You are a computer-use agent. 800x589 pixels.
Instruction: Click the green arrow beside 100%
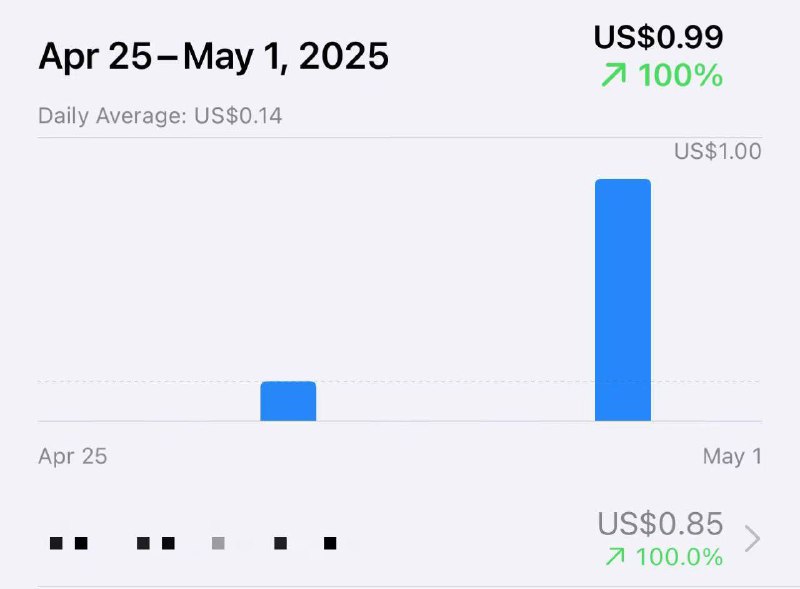pyautogui.click(x=613, y=75)
